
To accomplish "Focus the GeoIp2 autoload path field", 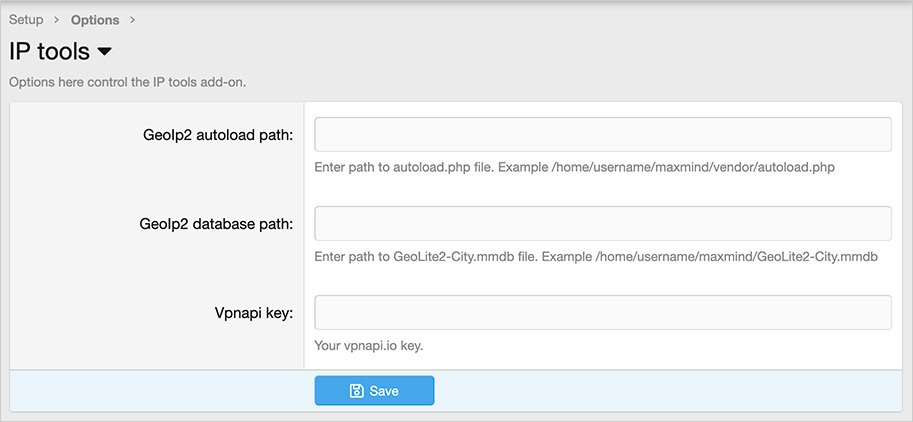I will click(x=602, y=134).
